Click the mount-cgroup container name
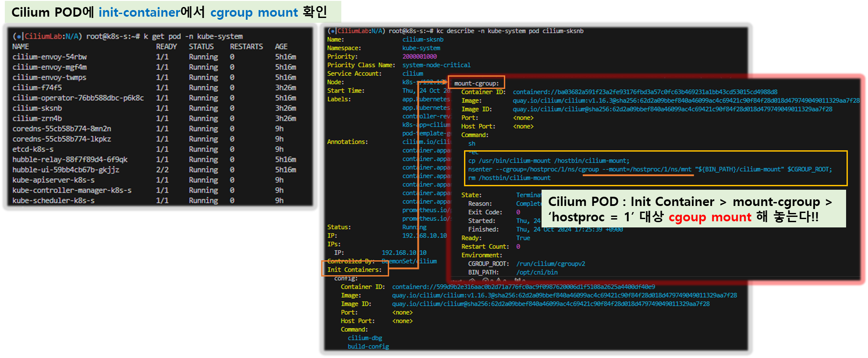868x358 pixels. 476,83
